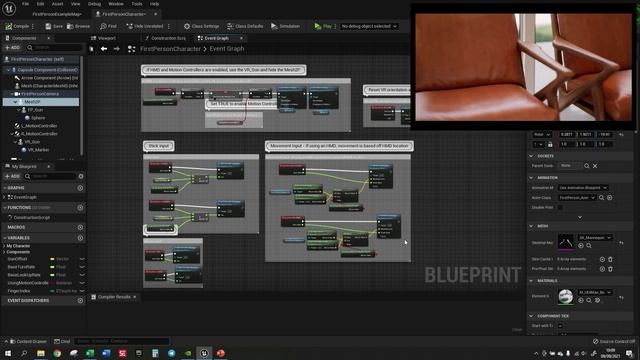
Task: Focus the Components search field
Action: click(x=54, y=48)
